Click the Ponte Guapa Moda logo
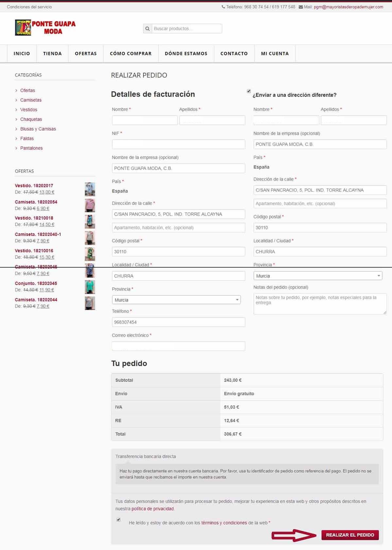Viewport: 392px width, 550px height. [45, 27]
